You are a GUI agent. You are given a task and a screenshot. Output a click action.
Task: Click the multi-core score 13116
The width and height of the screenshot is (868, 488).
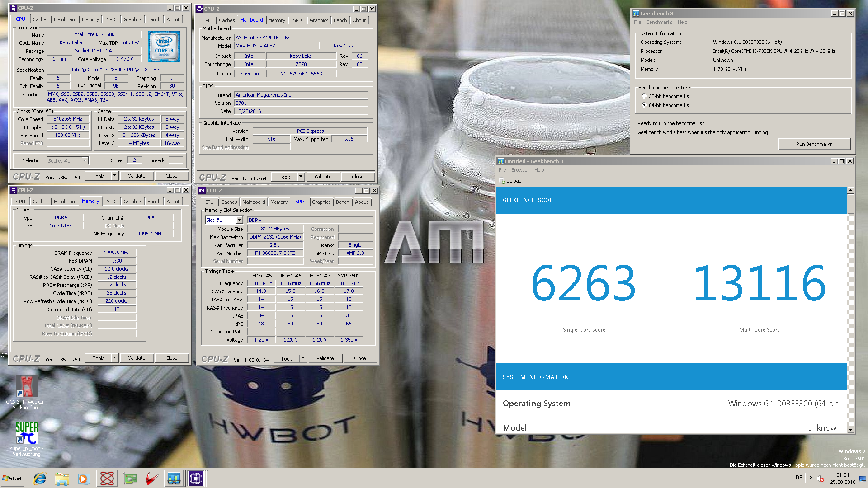click(x=759, y=284)
